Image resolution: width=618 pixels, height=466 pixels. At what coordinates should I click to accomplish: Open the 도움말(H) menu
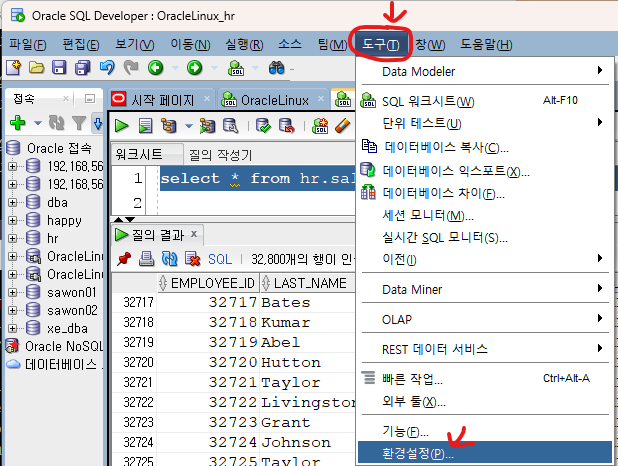[486, 45]
